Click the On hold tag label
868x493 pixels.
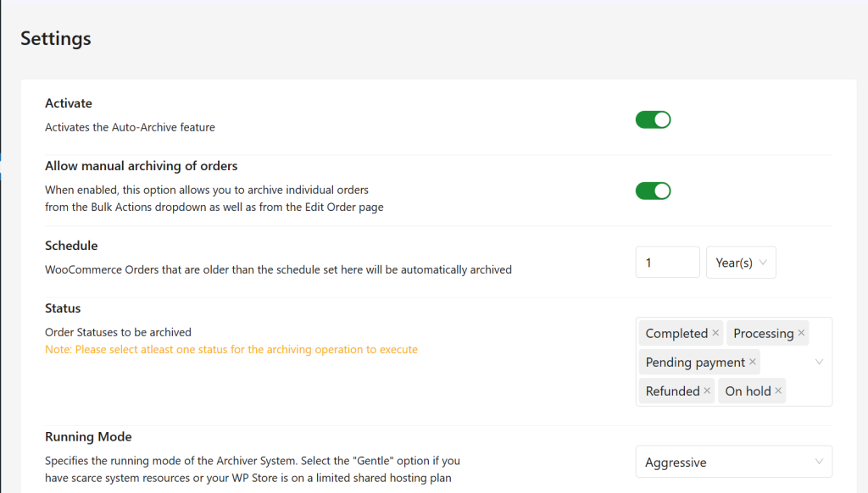tap(748, 391)
